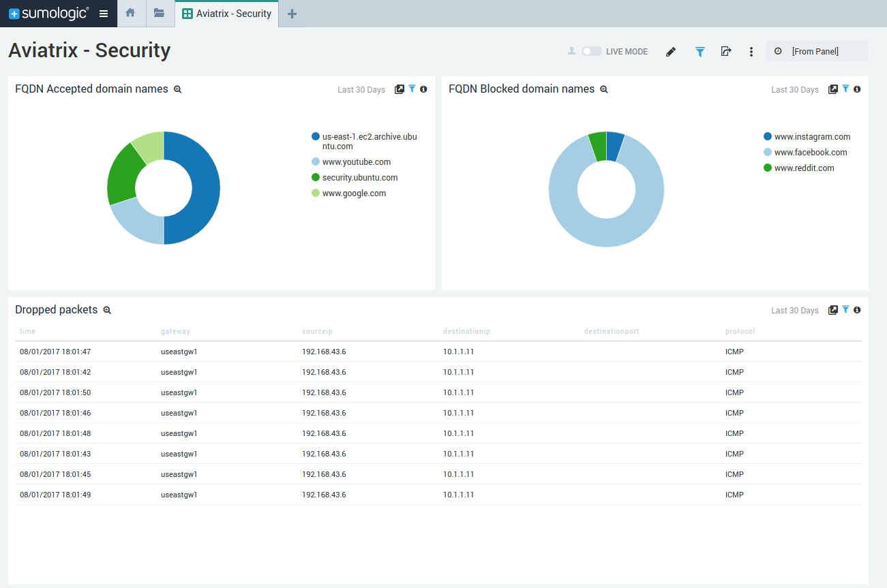
Task: Sort by protocol column header
Action: coord(740,331)
